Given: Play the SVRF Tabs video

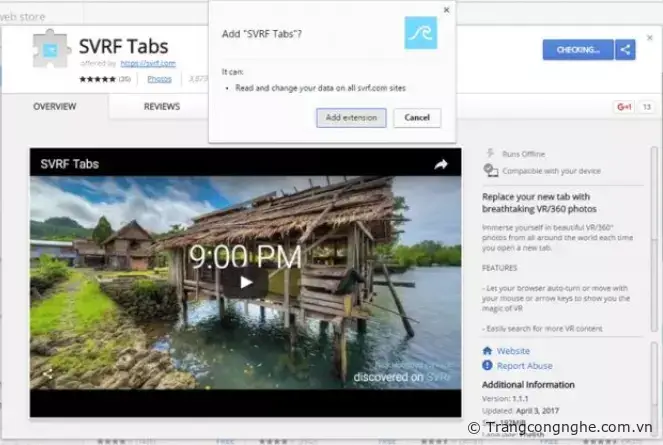Looking at the screenshot, I should coord(245,281).
